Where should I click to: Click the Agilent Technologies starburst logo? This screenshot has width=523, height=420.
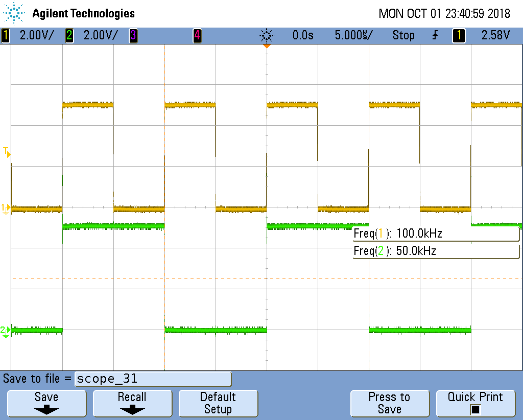[14, 13]
